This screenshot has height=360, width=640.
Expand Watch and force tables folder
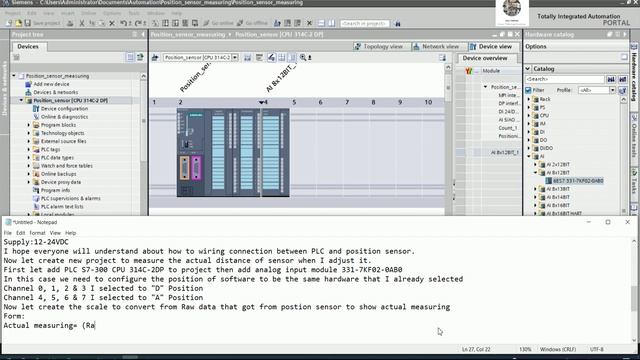click(x=29, y=166)
